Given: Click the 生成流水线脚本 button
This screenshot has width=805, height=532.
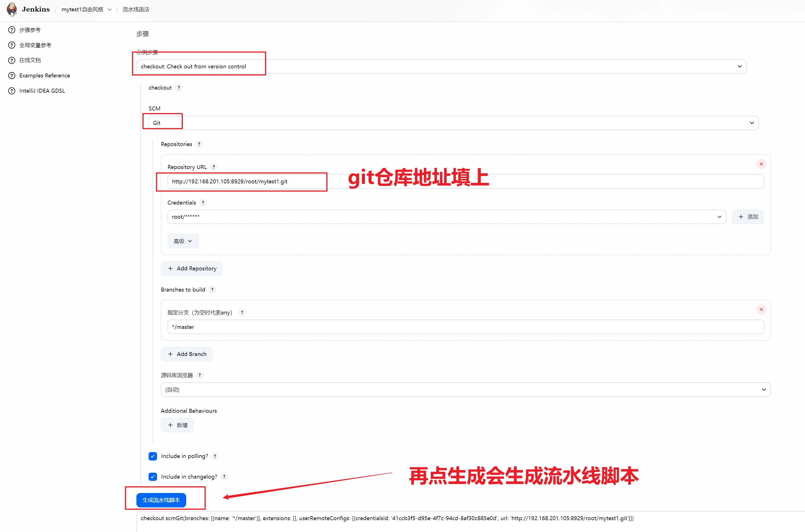Looking at the screenshot, I should click(161, 500).
